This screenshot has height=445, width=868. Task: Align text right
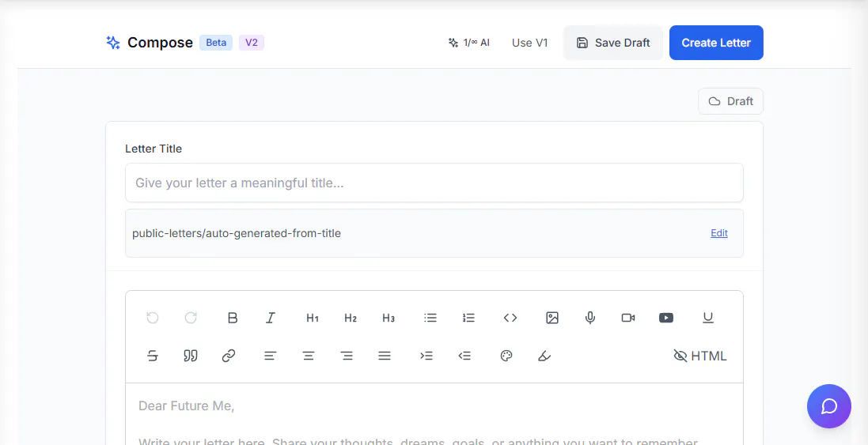coord(347,356)
